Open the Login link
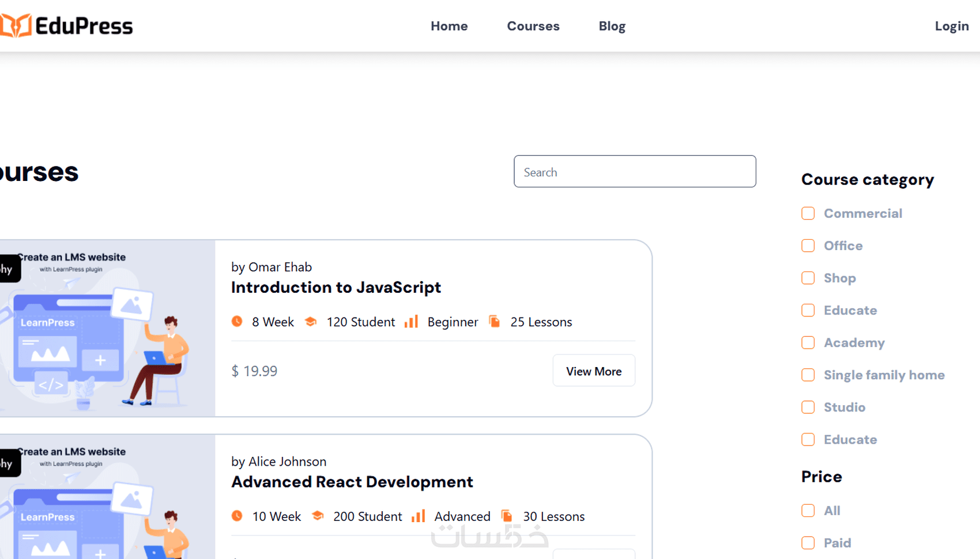980x559 pixels. [951, 26]
